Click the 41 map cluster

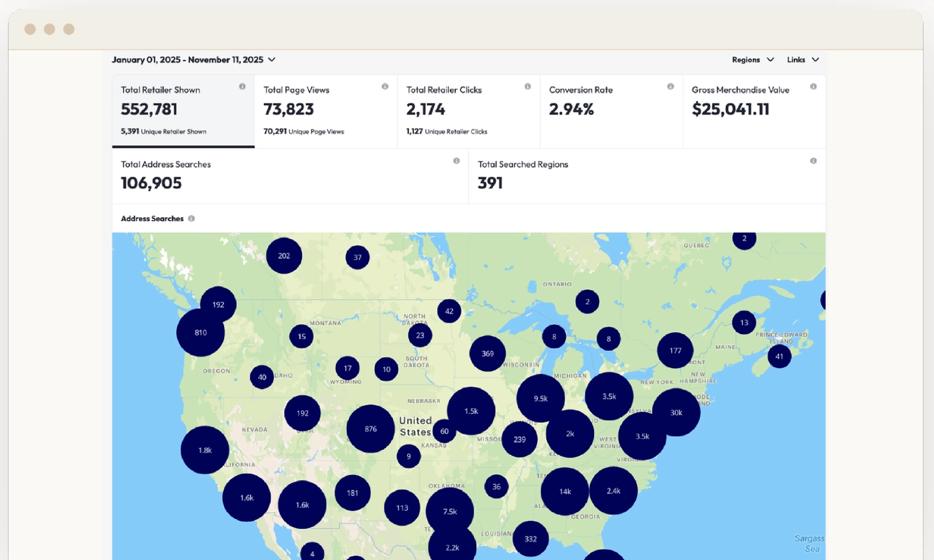[779, 357]
